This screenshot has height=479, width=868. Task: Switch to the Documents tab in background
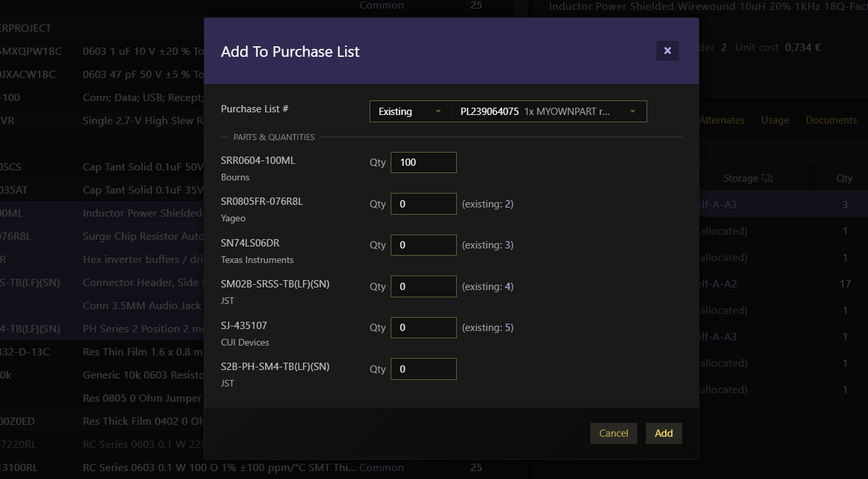click(831, 120)
